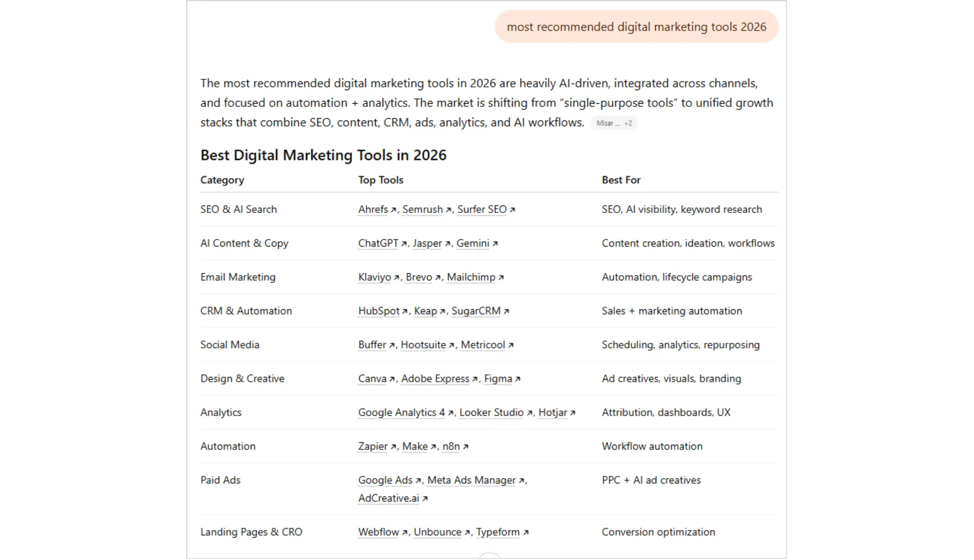This screenshot has width=974, height=560.
Task: Visit the Brevo link
Action: 423,277
